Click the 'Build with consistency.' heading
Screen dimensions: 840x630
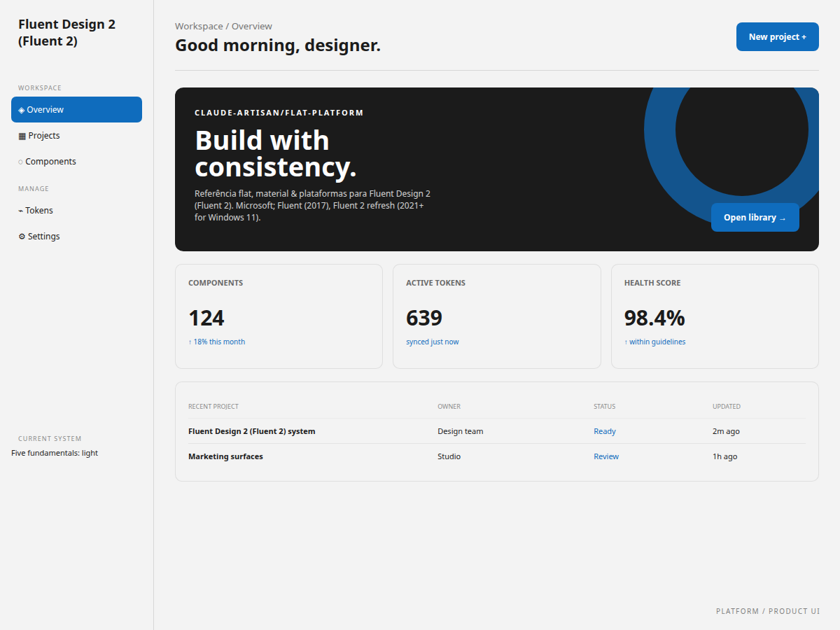click(x=276, y=154)
